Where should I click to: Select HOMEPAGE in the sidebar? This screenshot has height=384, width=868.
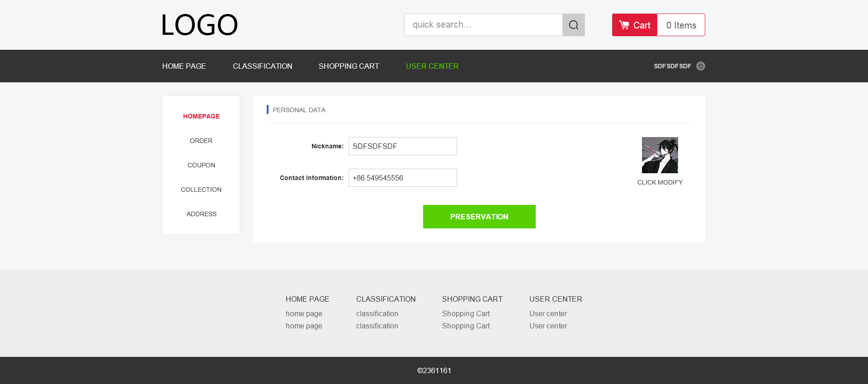(201, 116)
